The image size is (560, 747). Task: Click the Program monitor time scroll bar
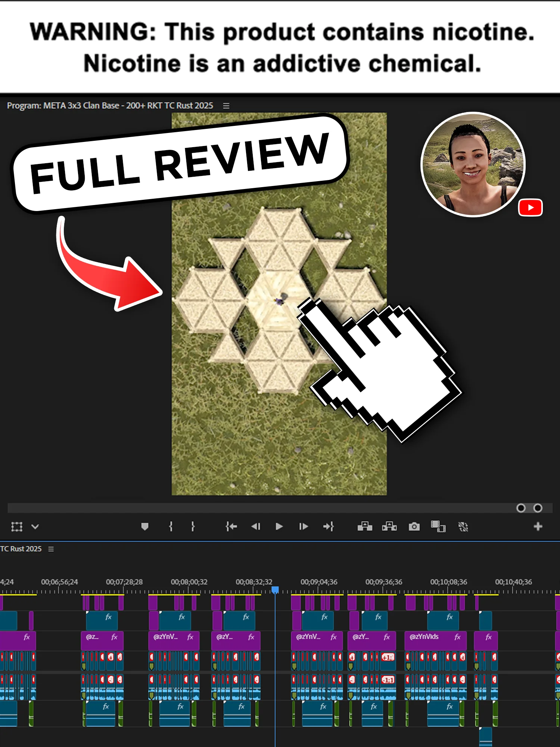280,508
